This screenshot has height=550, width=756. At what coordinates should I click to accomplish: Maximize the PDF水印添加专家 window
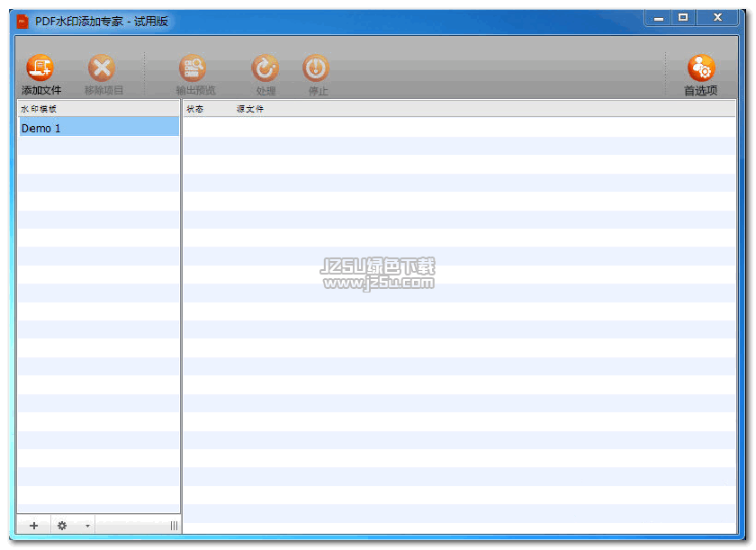[x=683, y=18]
